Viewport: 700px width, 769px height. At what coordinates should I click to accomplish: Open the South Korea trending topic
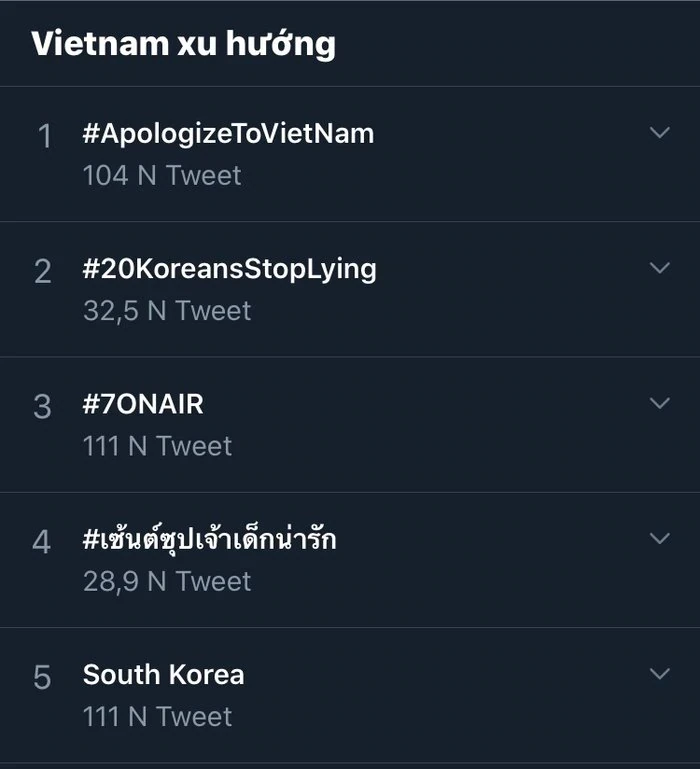click(163, 674)
